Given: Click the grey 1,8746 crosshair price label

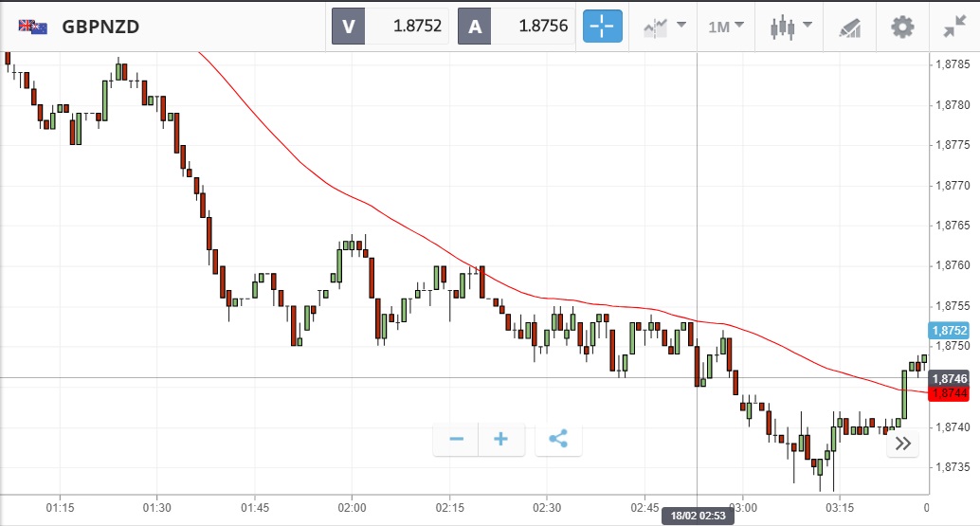Looking at the screenshot, I should coord(950,378).
